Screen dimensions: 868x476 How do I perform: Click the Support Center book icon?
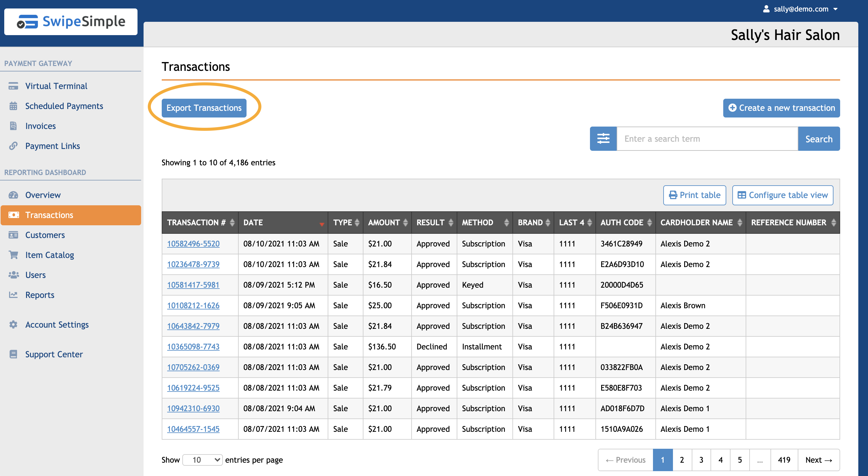pyautogui.click(x=14, y=354)
